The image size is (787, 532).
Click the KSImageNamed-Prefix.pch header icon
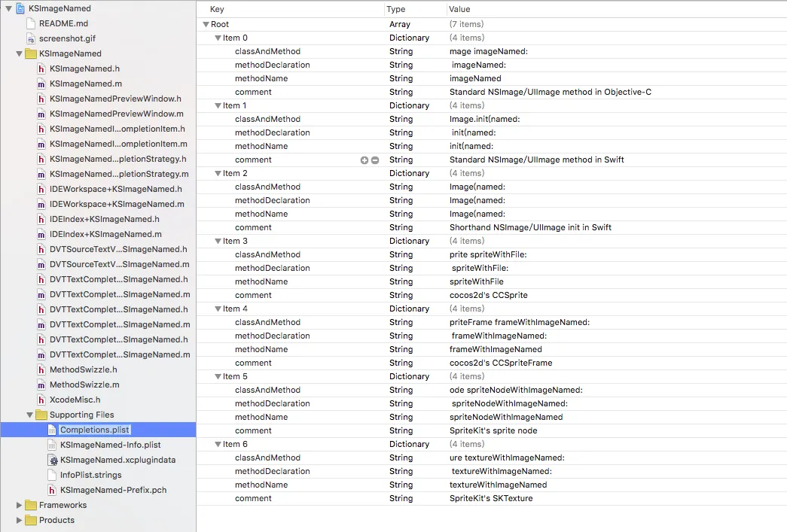[52, 490]
